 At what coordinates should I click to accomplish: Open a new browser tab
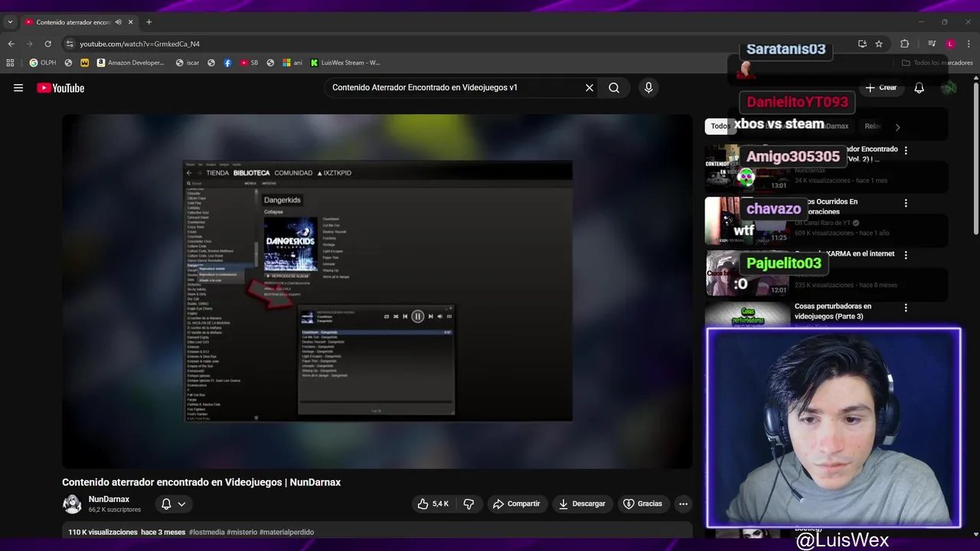click(x=149, y=22)
